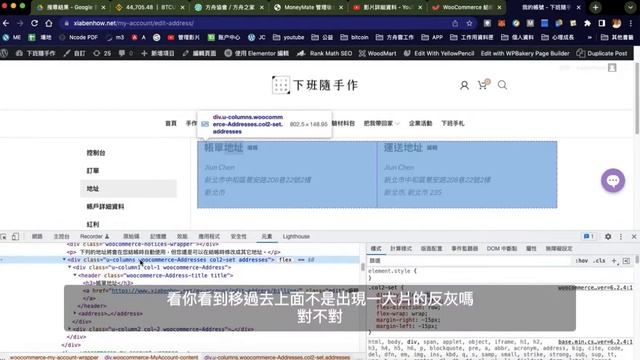Collapse the u-column1 col-1 div node
This screenshot has height=360, width=640.
69,267
